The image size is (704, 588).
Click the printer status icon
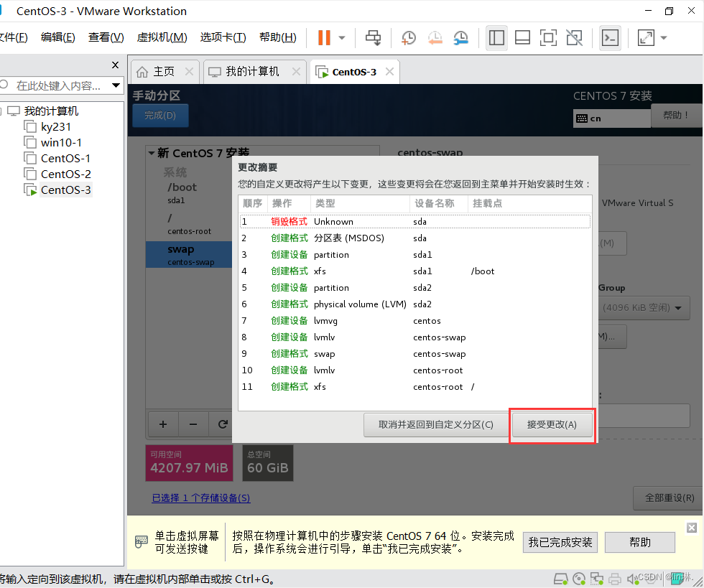(x=615, y=579)
